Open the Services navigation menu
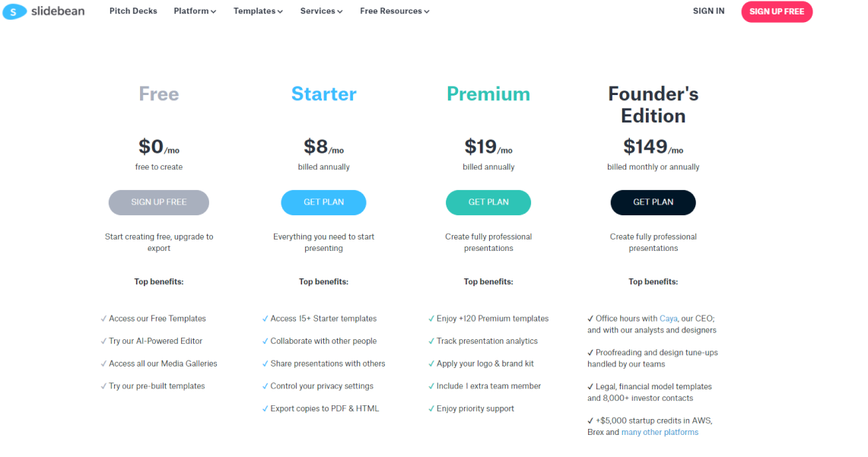Image resolution: width=868 pixels, height=457 pixels. click(x=320, y=11)
